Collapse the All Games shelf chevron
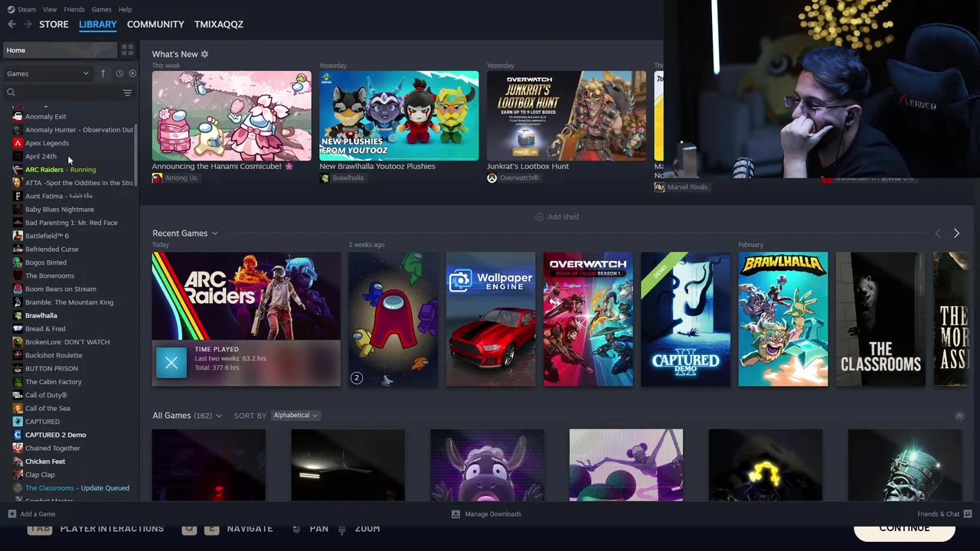 959,416
